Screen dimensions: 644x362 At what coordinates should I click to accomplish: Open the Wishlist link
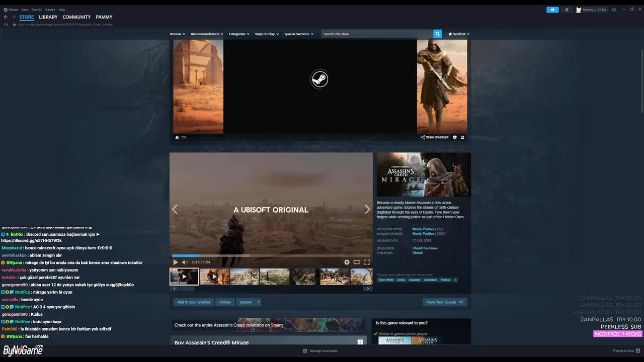point(459,34)
